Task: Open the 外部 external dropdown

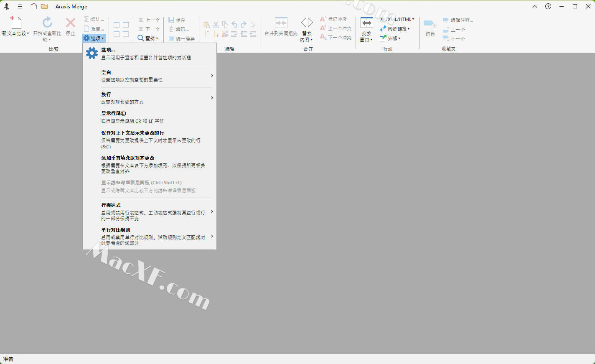Action: tap(390, 38)
